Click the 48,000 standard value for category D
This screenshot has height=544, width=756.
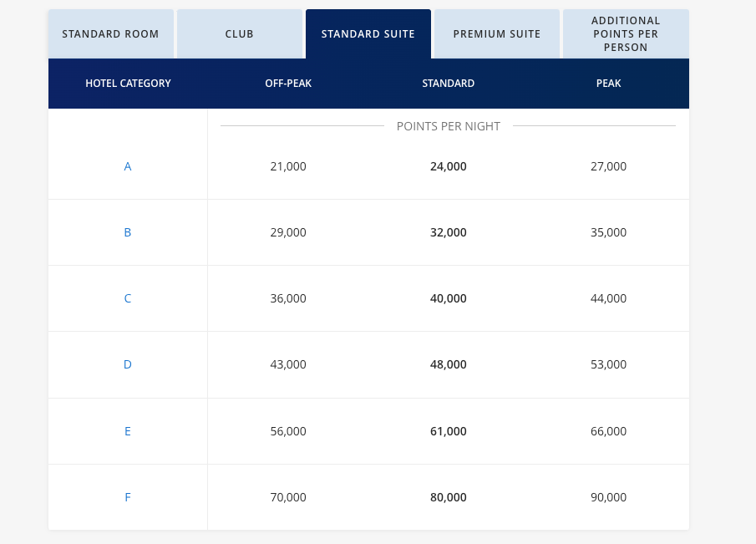coord(448,364)
